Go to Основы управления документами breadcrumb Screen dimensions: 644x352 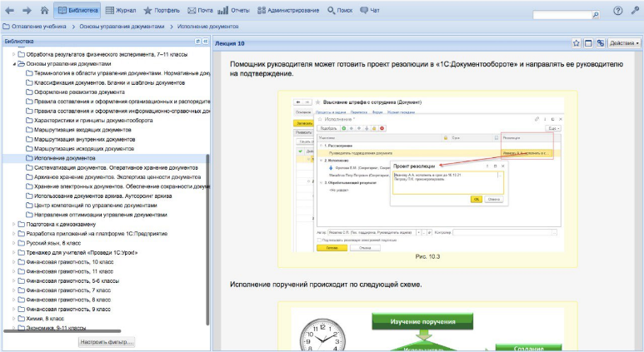[122, 27]
